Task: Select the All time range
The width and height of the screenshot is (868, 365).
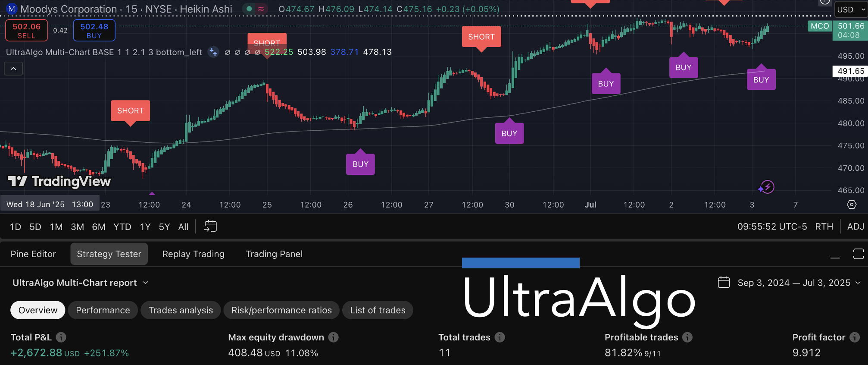Action: click(183, 227)
